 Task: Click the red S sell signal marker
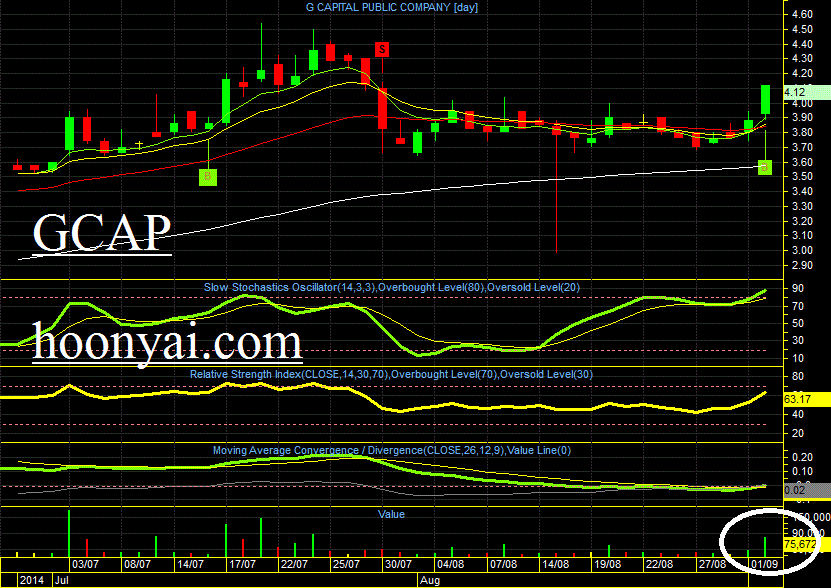382,50
